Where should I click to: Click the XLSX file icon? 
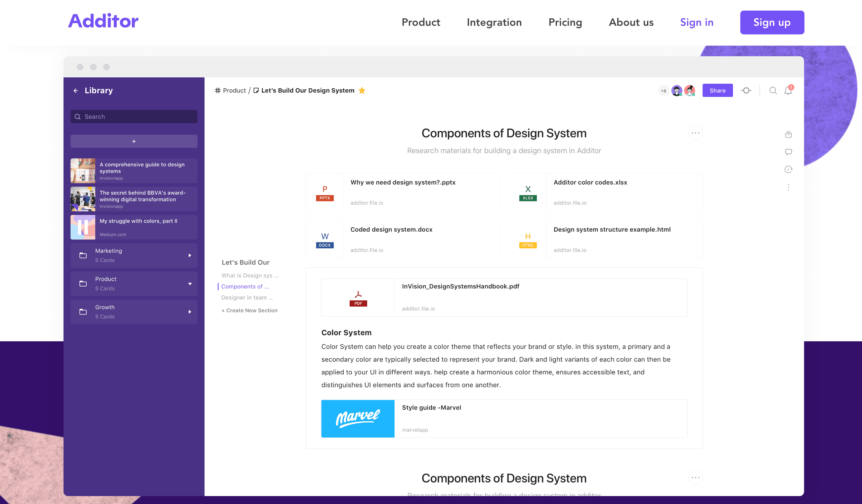pos(528,193)
